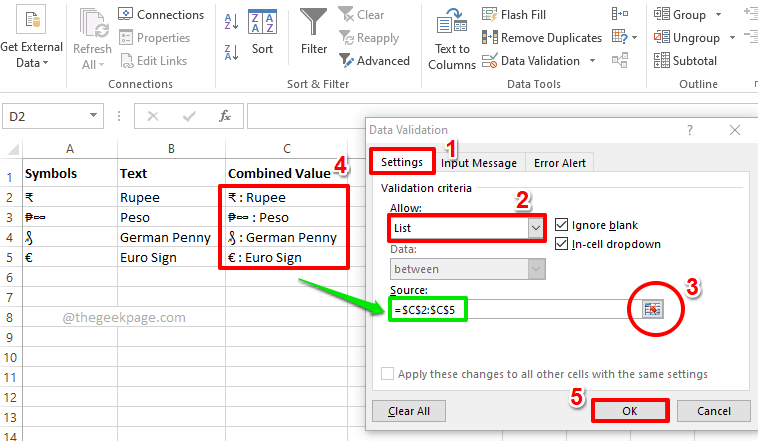Click the source range selector icon
The height and width of the screenshot is (441, 758).
click(652, 309)
